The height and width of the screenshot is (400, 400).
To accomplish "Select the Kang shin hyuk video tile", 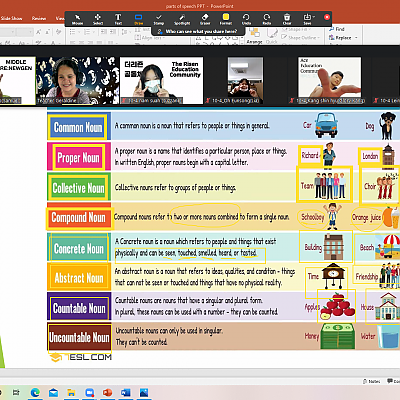I will [x=329, y=80].
